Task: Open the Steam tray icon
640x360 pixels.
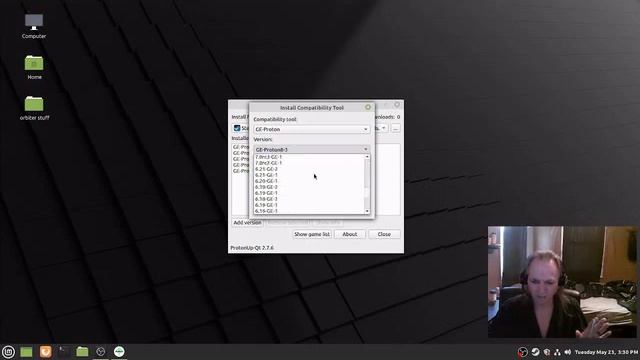Action: [x=535, y=352]
